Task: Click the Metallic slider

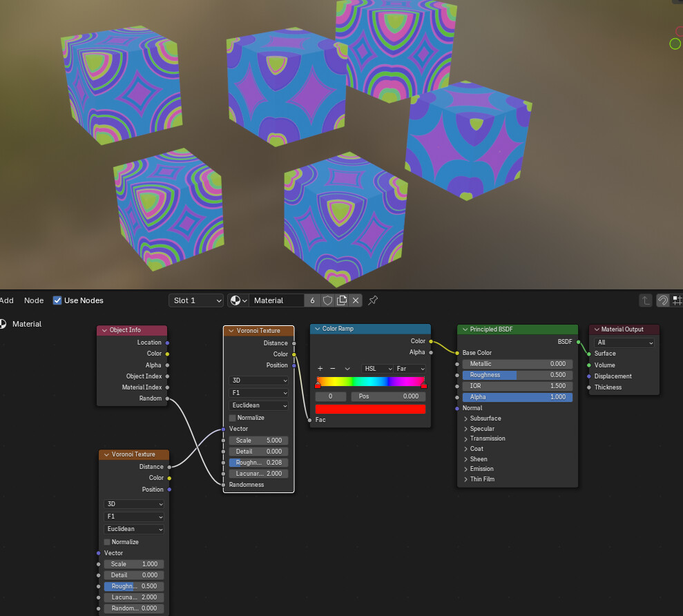Action: 517,364
